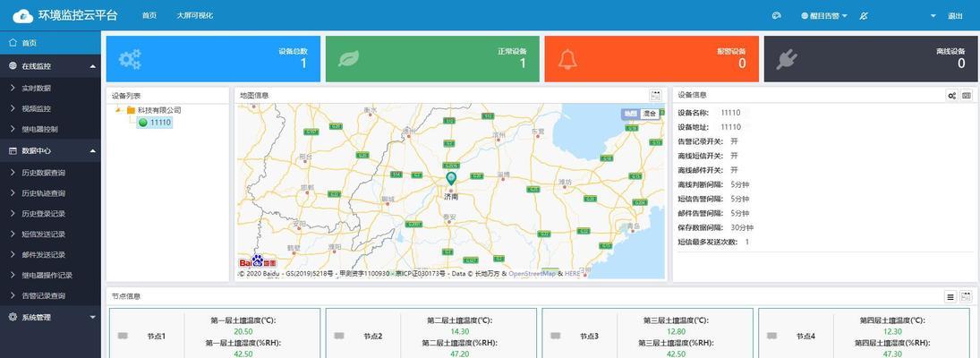The width and height of the screenshot is (980, 358).
Task: Switch map to 地图 mode
Action: tap(631, 114)
